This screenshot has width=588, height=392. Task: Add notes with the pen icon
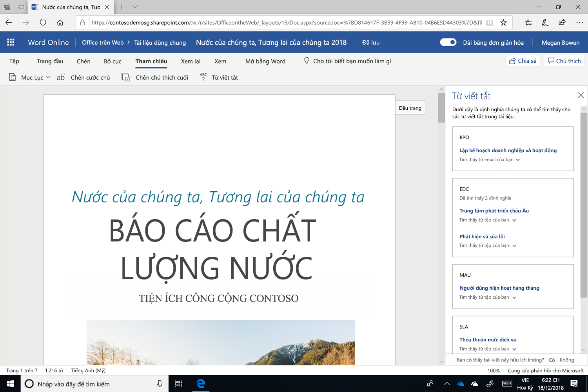545,23
